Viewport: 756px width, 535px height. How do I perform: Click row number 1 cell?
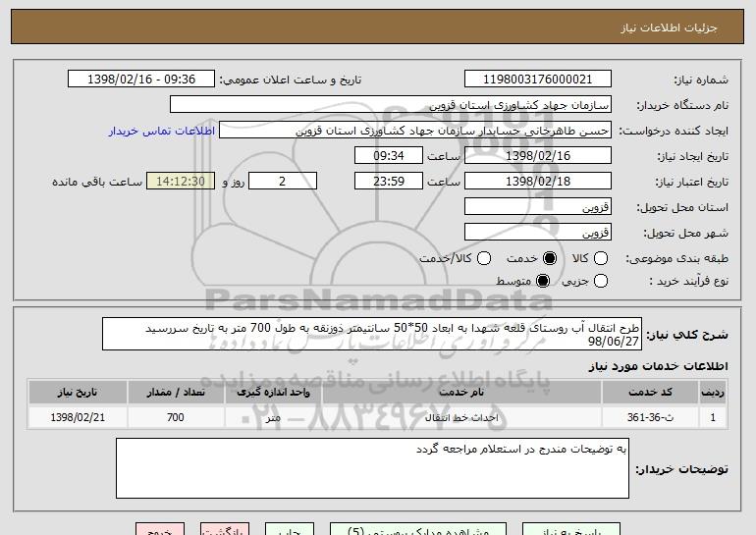click(x=713, y=417)
